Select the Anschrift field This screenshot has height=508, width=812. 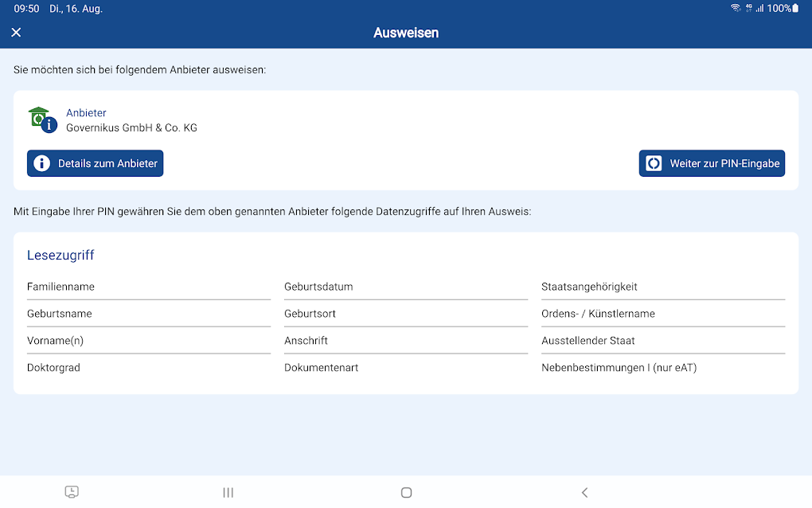pos(306,340)
